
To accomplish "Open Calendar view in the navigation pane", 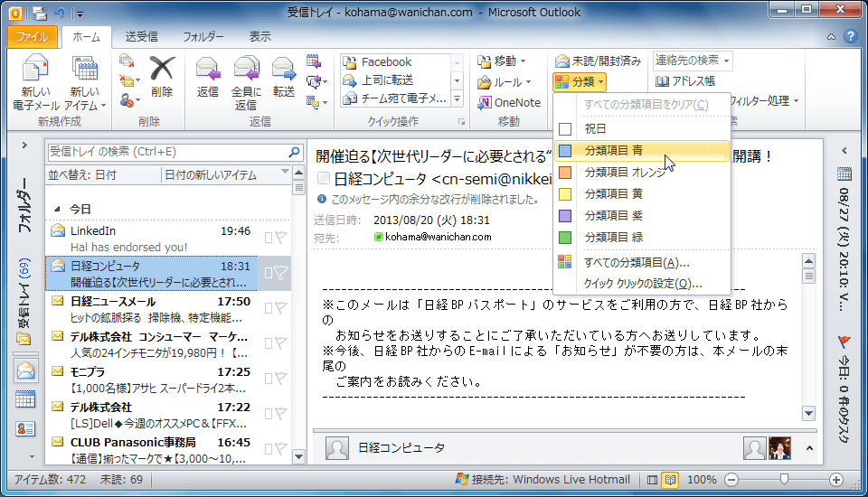I will [25, 399].
